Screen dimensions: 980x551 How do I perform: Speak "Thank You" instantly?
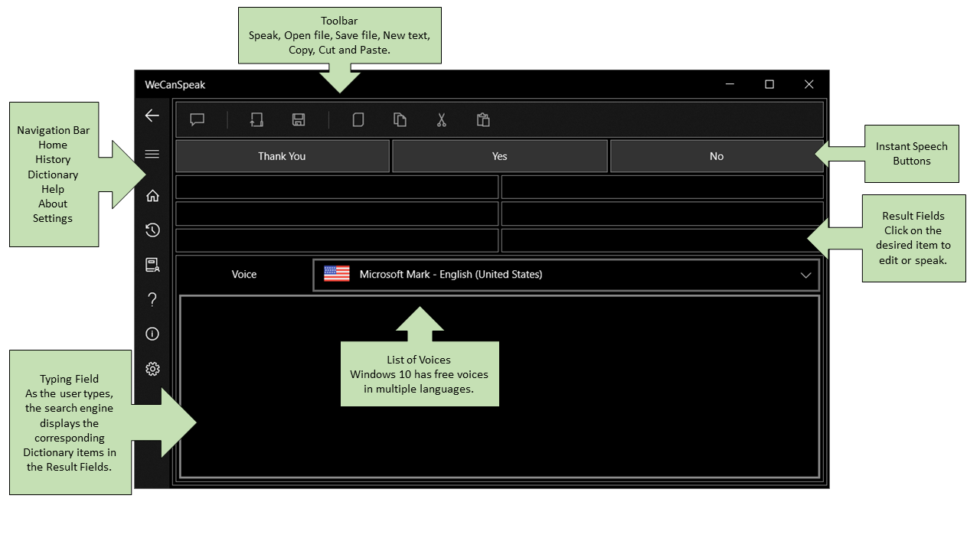(283, 156)
